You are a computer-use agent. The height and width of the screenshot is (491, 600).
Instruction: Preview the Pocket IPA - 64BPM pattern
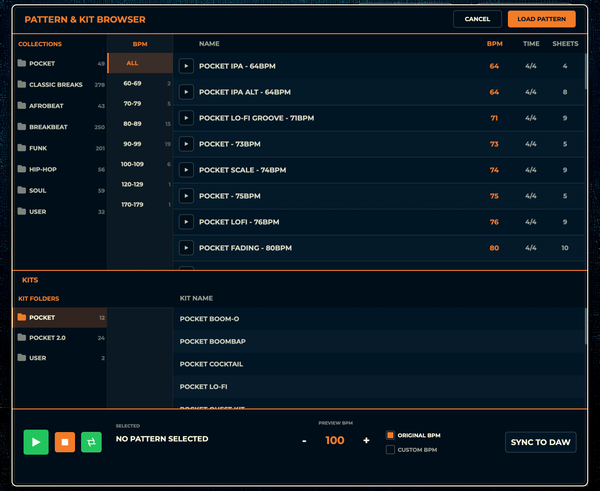[x=186, y=66]
